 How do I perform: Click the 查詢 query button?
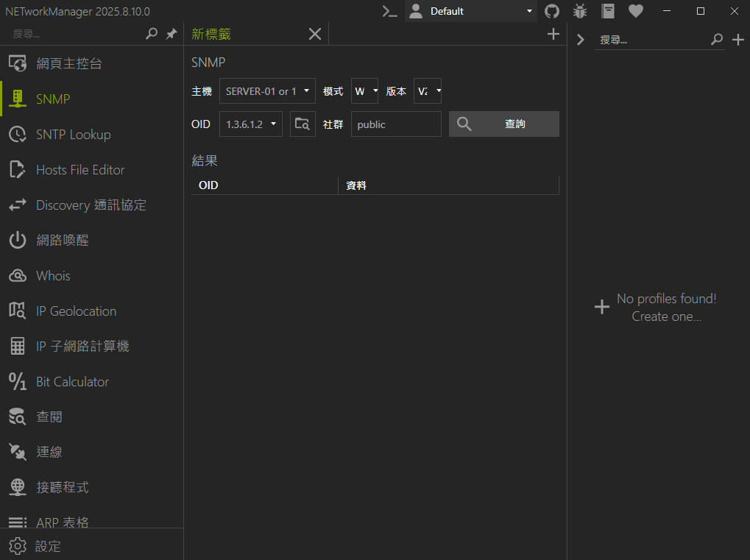pos(504,124)
